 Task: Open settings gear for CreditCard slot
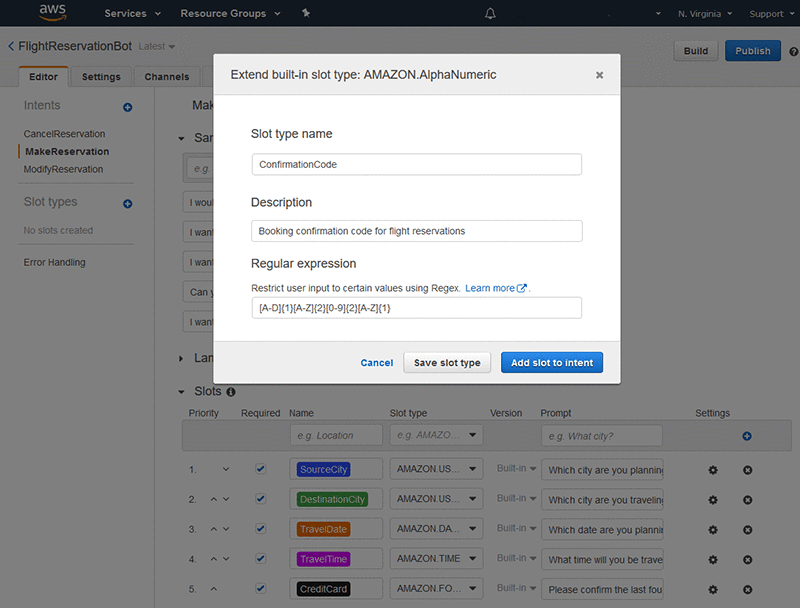(713, 590)
